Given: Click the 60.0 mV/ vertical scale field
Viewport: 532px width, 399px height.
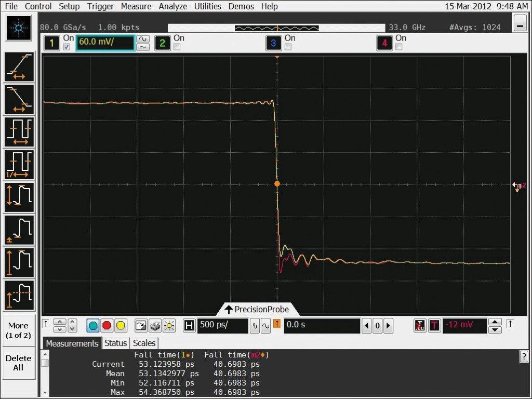Looking at the screenshot, I should (x=105, y=43).
